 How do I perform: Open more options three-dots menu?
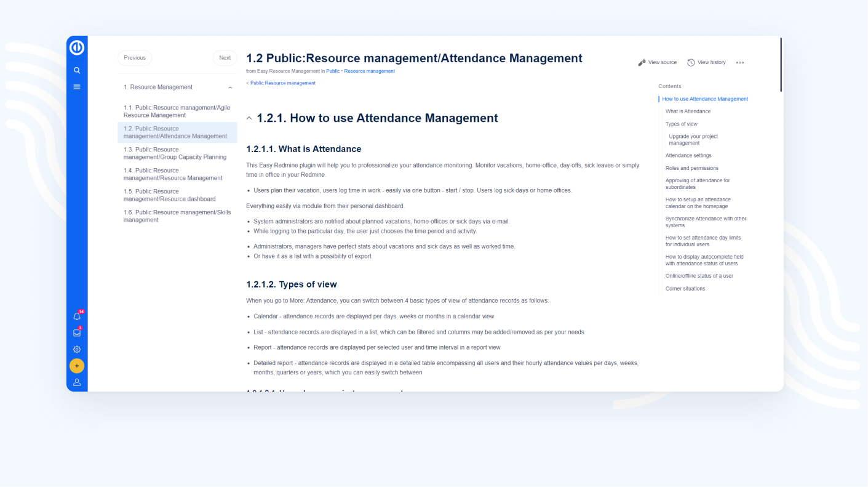coord(739,63)
